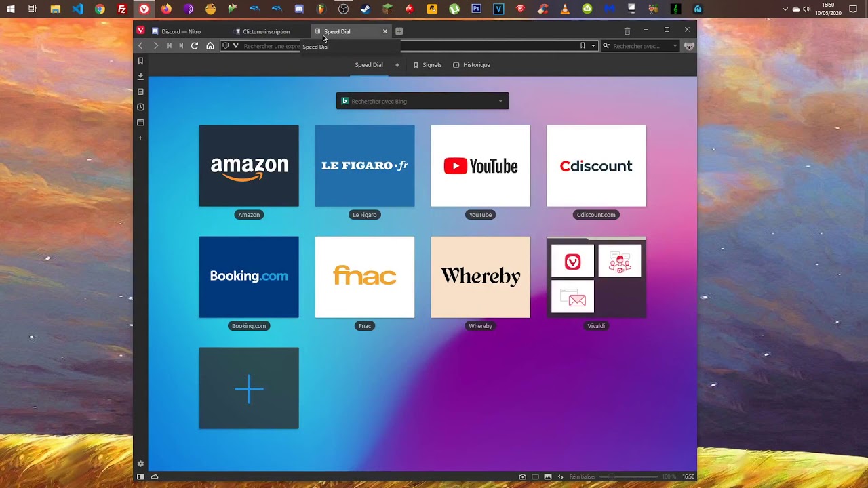Reload the current page
The width and height of the screenshot is (868, 488).
point(195,46)
